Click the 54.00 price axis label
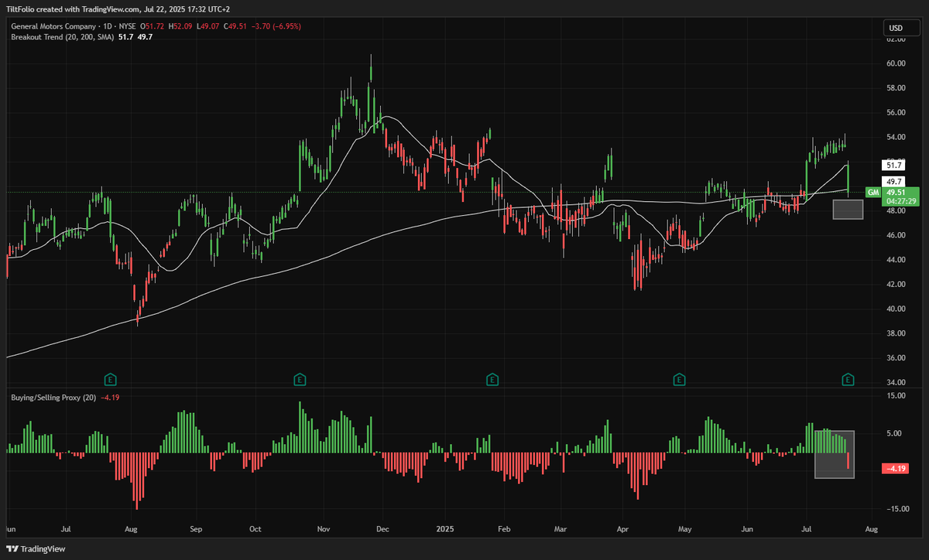Viewport: 929px width, 560px height. (896, 138)
